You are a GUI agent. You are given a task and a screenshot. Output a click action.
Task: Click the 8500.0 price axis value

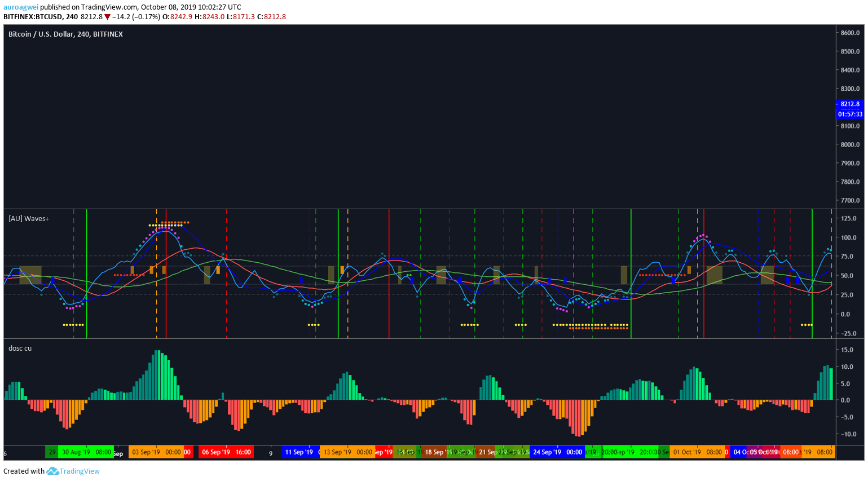point(850,52)
